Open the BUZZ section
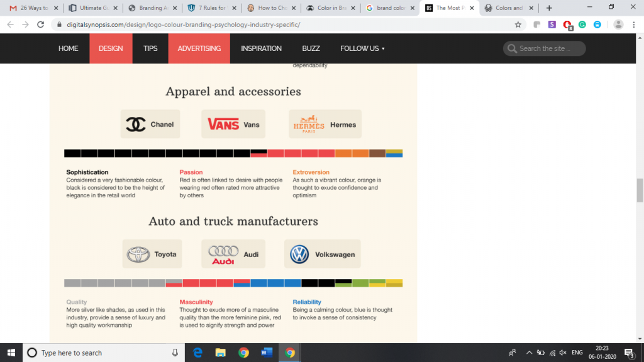Viewport: 644px width, 362px height. click(x=311, y=48)
